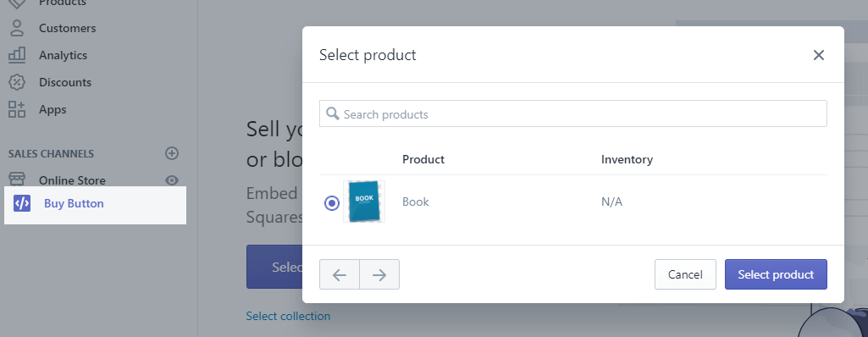Click the search magnifier icon
Viewport: 868px width, 337px height.
[x=333, y=113]
